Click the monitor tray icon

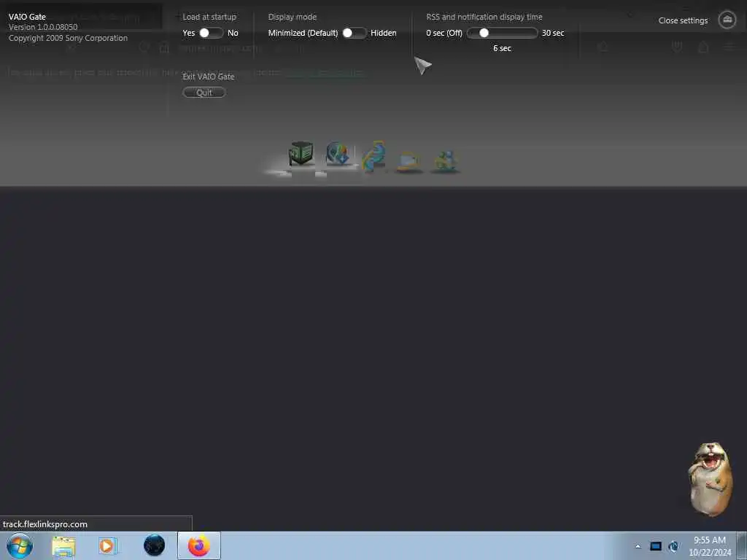pyautogui.click(x=656, y=546)
